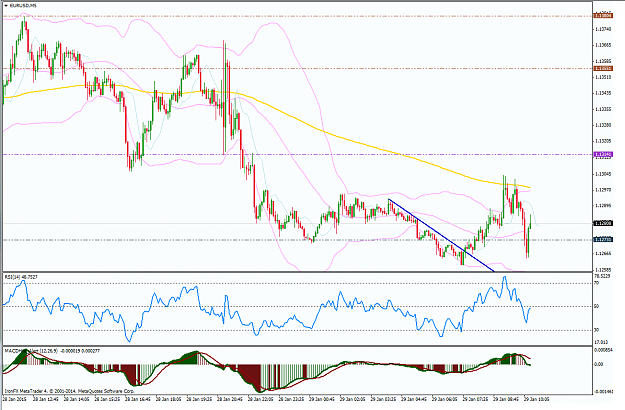Click the 1.13435 price scale label
Screen dimensions: 625x410
pos(603,93)
